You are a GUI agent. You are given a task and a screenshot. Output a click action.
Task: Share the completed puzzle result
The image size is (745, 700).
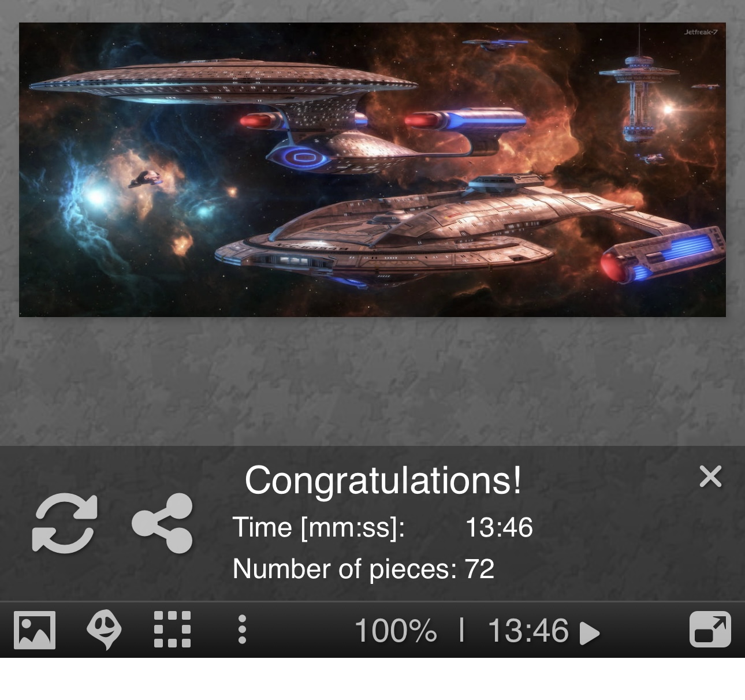pyautogui.click(x=162, y=523)
